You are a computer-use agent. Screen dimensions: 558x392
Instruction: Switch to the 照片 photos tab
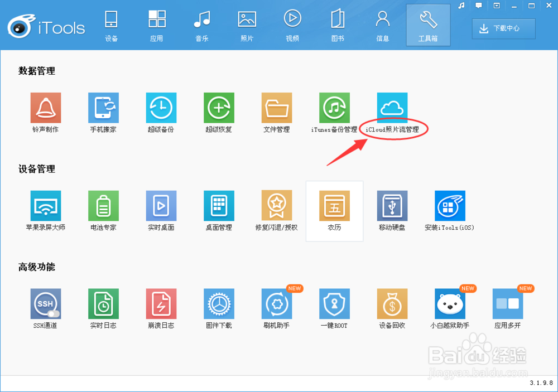[x=247, y=25]
